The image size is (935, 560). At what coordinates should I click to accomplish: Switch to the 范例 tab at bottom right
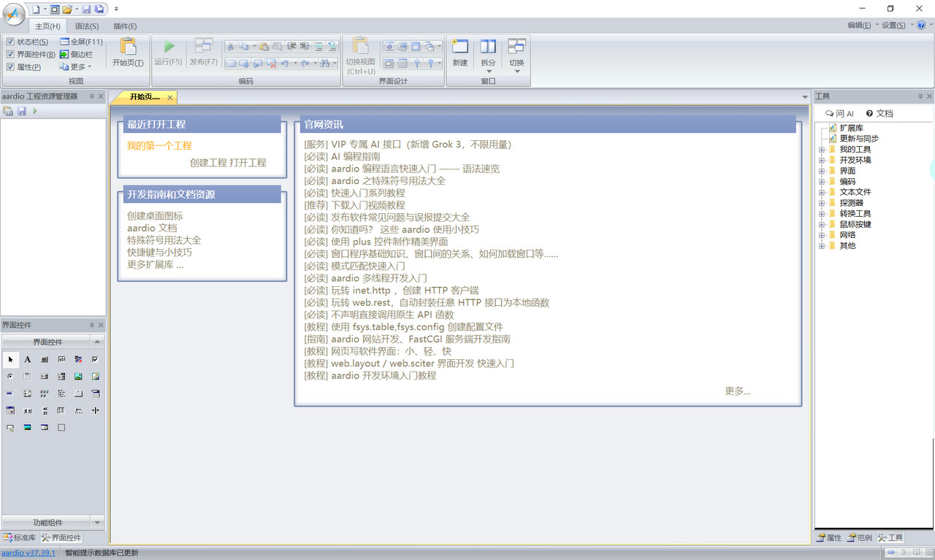(860, 538)
